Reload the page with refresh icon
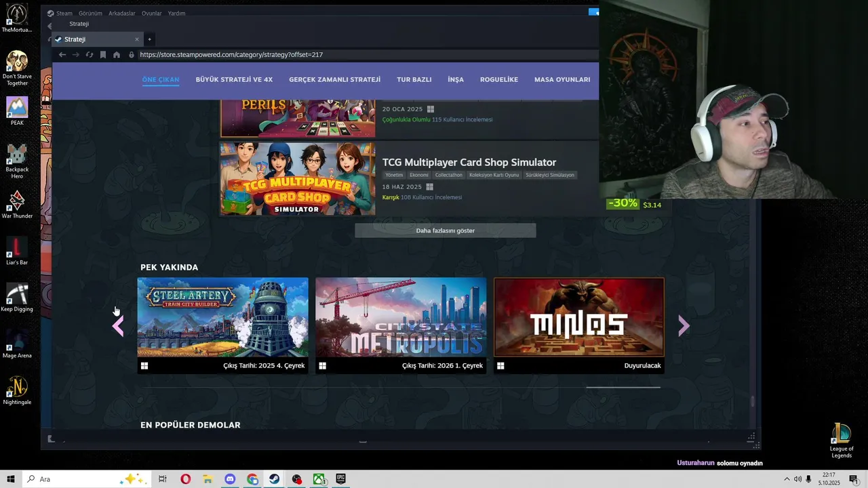 click(89, 54)
